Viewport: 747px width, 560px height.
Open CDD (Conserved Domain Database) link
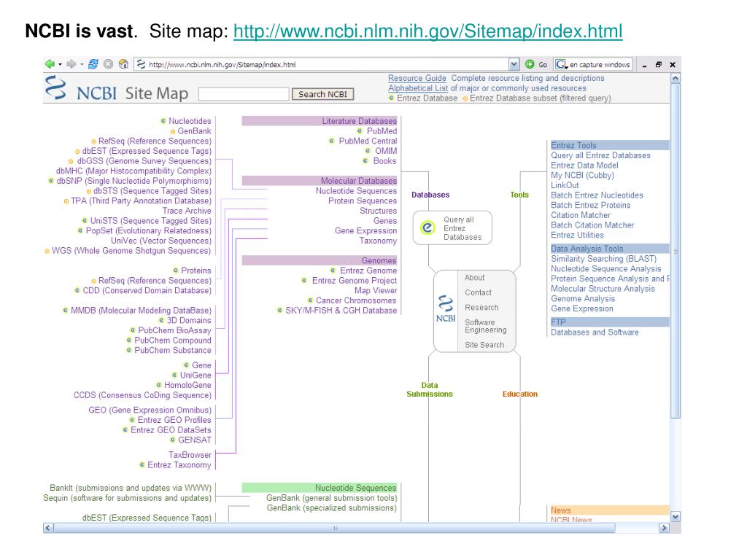point(147,290)
